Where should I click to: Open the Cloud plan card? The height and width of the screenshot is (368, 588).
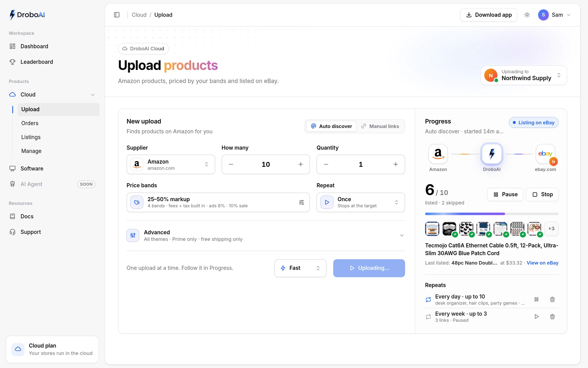[x=52, y=349]
